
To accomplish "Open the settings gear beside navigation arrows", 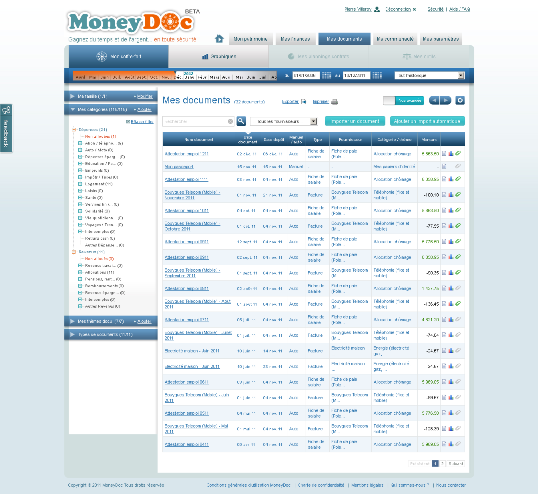I will coord(460,101).
